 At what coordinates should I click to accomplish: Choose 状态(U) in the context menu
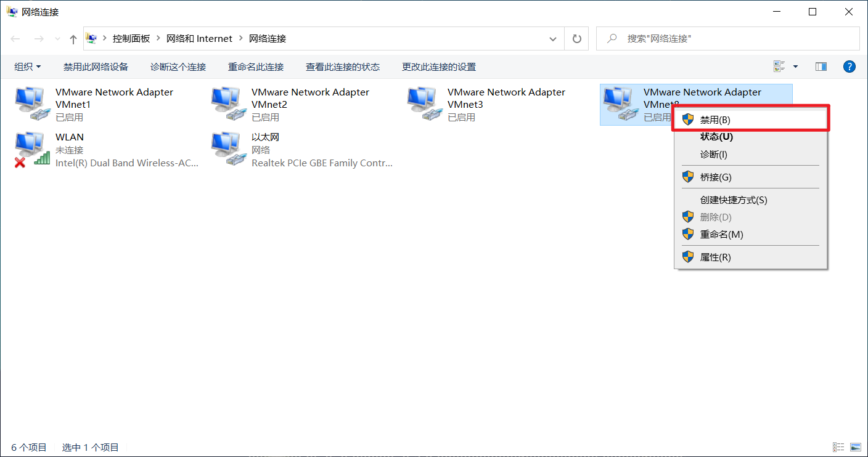tap(750, 137)
